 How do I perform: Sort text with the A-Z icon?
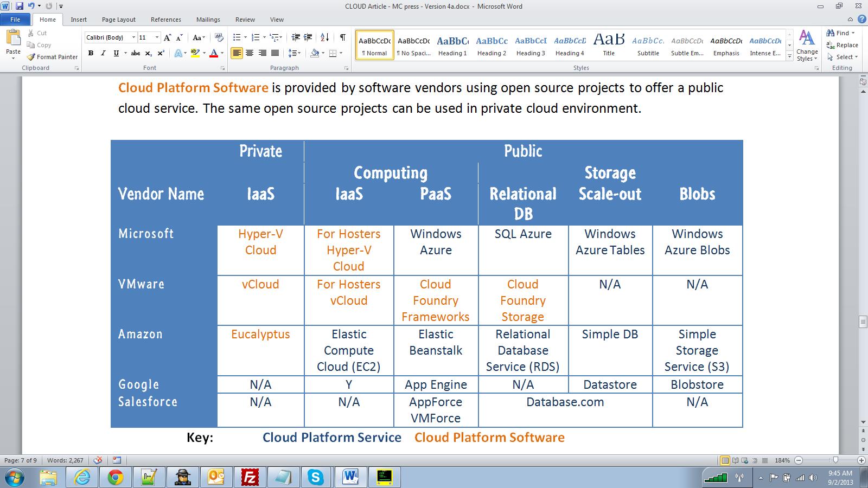tap(325, 37)
